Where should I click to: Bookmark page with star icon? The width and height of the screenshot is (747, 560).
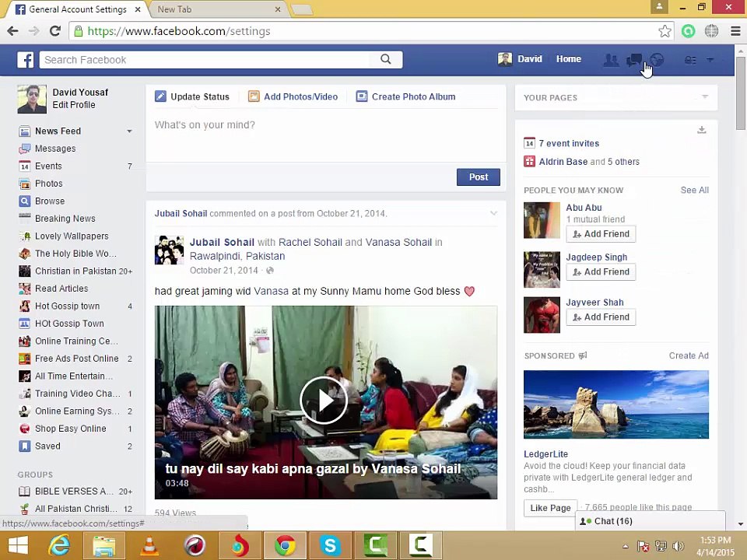tap(665, 31)
